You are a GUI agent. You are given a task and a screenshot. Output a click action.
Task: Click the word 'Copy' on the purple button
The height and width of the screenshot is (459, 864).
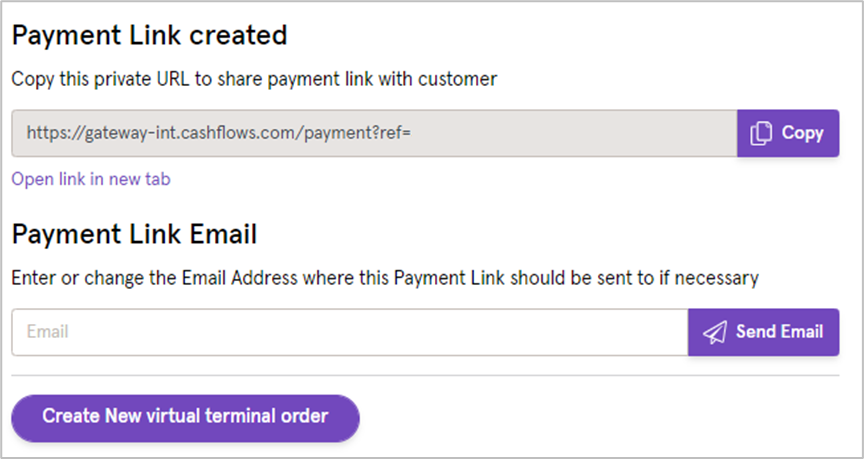point(802,133)
